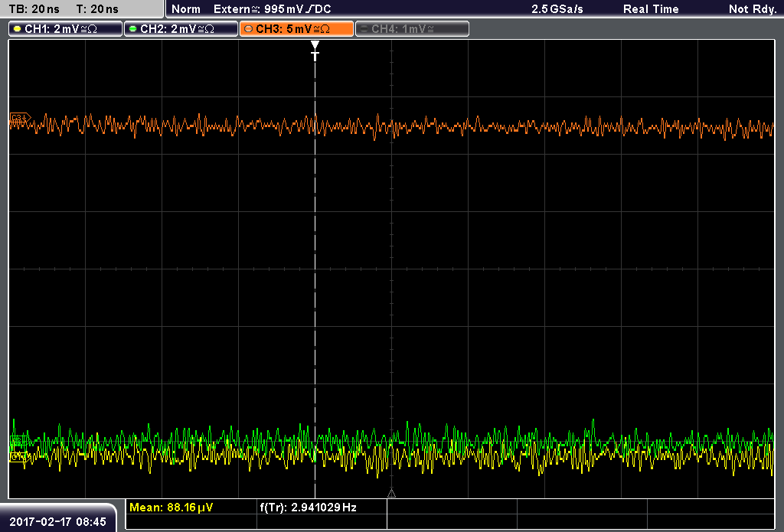Click the C2 green ground level marker

click(x=18, y=441)
